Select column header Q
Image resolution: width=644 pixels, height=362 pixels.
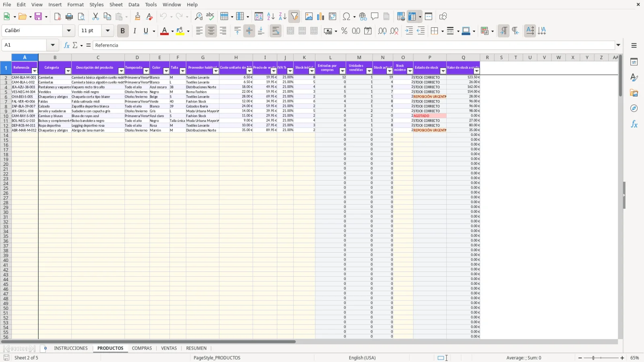[463, 58]
